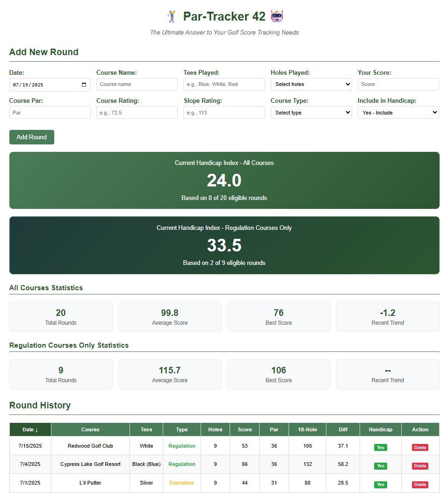The width and height of the screenshot is (448, 493).
Task: Delete the L'il Putter round
Action: (420, 485)
